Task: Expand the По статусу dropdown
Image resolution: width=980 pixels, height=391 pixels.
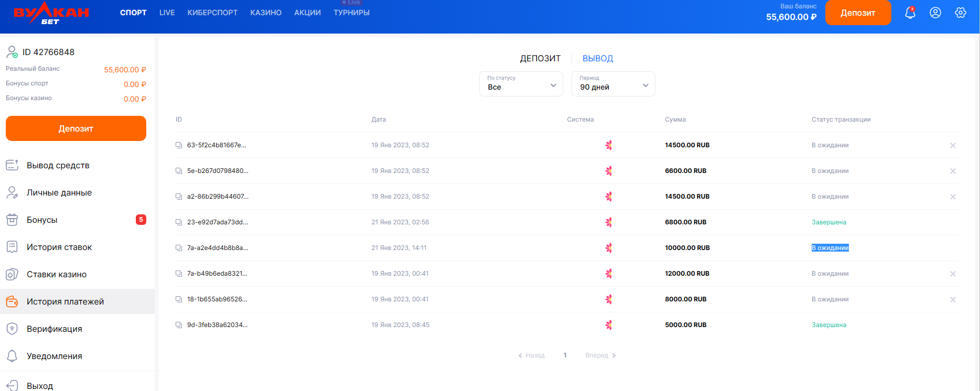Action: pyautogui.click(x=521, y=84)
